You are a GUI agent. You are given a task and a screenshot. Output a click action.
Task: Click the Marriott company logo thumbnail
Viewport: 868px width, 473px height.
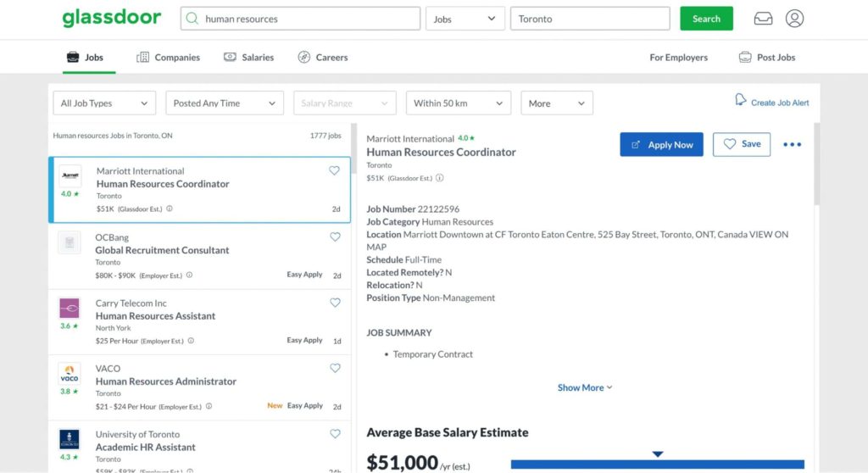(70, 175)
